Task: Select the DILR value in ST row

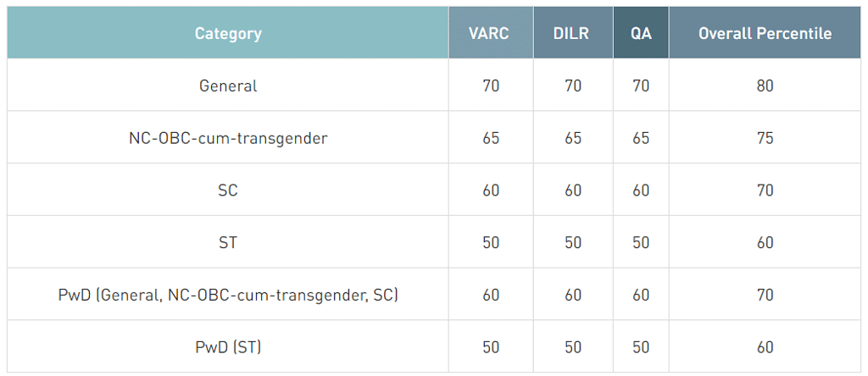Action: 573,243
